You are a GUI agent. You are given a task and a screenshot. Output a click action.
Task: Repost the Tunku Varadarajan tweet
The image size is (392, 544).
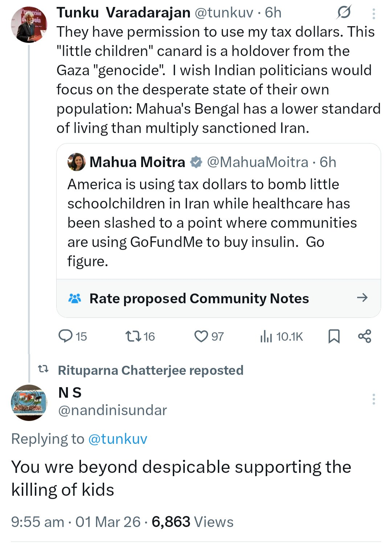point(133,336)
